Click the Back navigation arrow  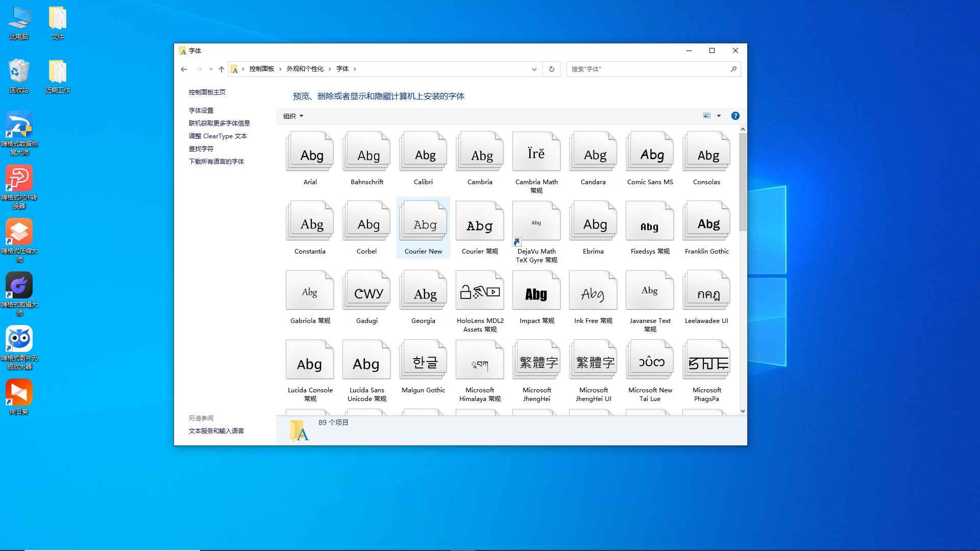(x=184, y=69)
